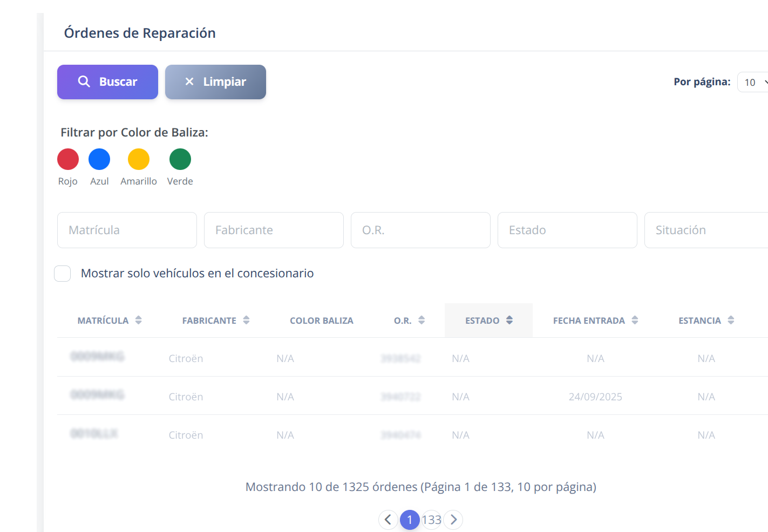Screen dimensions: 768x532
Task: Jump to page 133 of results
Action: (432, 520)
